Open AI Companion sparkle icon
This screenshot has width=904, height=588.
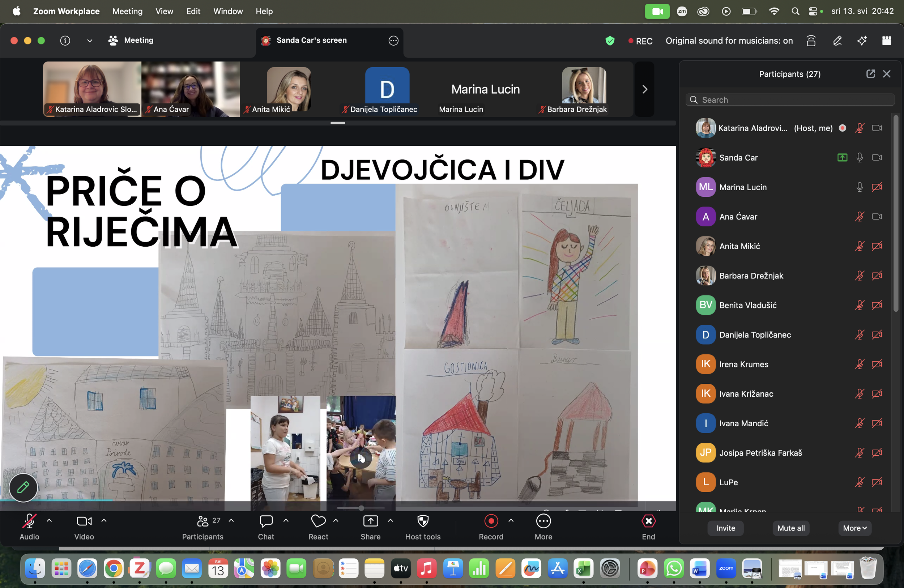tap(862, 41)
